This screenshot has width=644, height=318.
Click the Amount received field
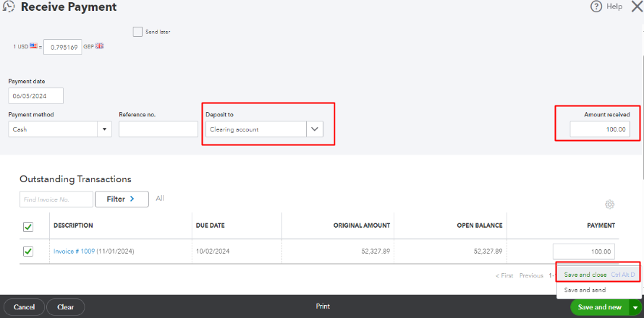(600, 129)
